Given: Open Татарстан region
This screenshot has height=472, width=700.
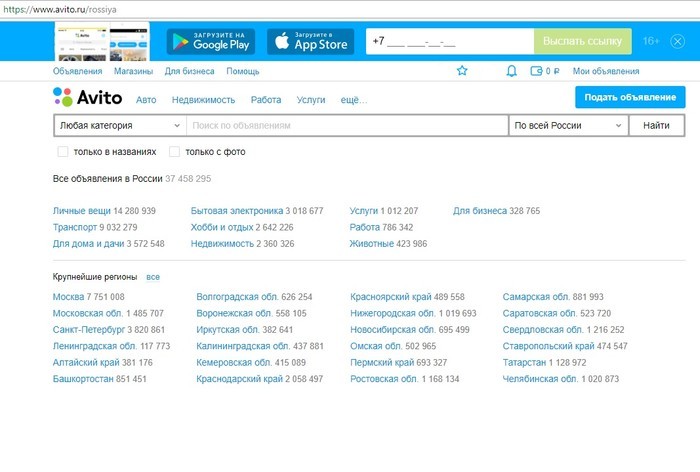Looking at the screenshot, I should [525, 363].
